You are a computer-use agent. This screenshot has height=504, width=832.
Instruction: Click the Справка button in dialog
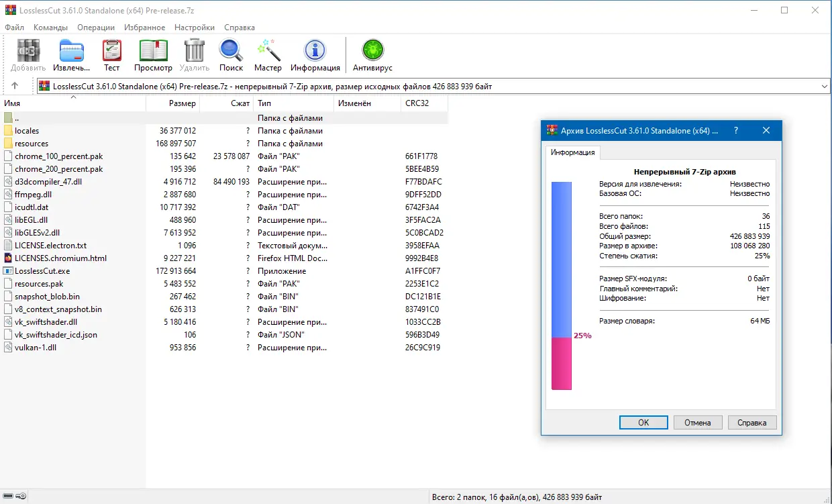coord(751,423)
